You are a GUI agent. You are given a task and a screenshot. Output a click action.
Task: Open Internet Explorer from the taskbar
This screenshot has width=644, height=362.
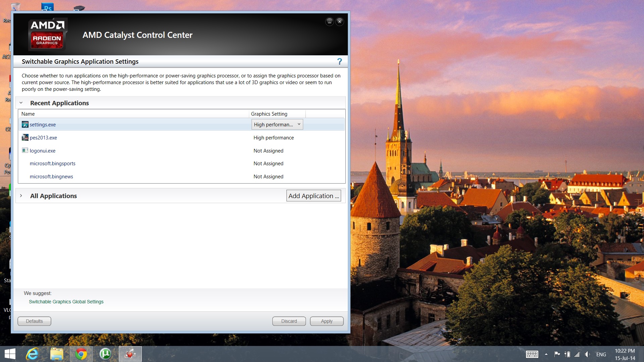[x=32, y=354]
